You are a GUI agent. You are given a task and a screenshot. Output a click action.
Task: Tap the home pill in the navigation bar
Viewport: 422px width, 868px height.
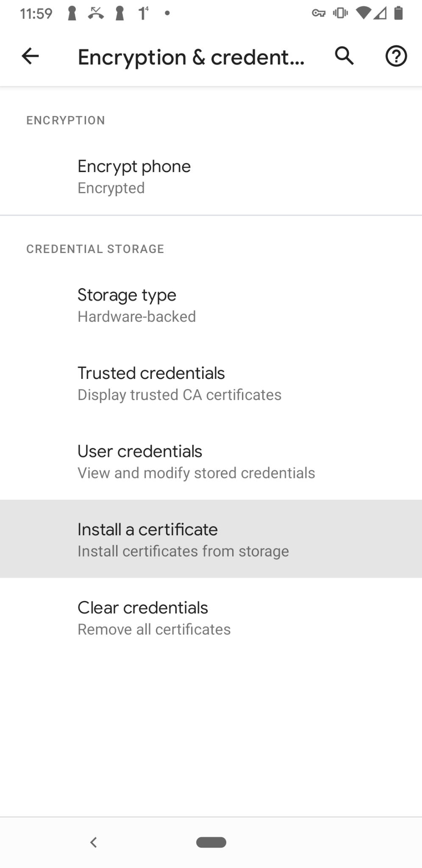[211, 843]
